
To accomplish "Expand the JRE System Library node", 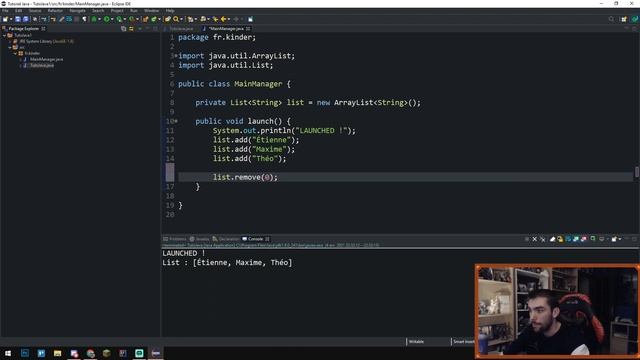I will (x=10, y=41).
